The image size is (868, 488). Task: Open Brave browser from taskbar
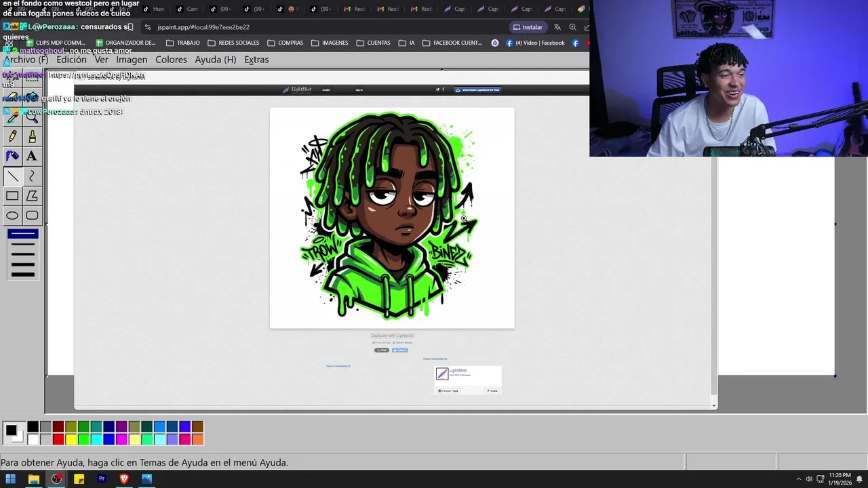point(124,479)
